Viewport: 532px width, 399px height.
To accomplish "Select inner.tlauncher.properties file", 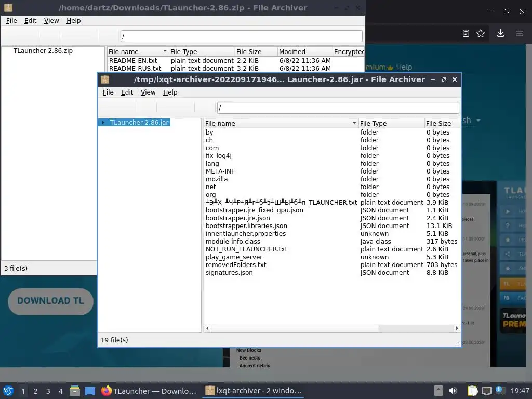I will pyautogui.click(x=246, y=234).
